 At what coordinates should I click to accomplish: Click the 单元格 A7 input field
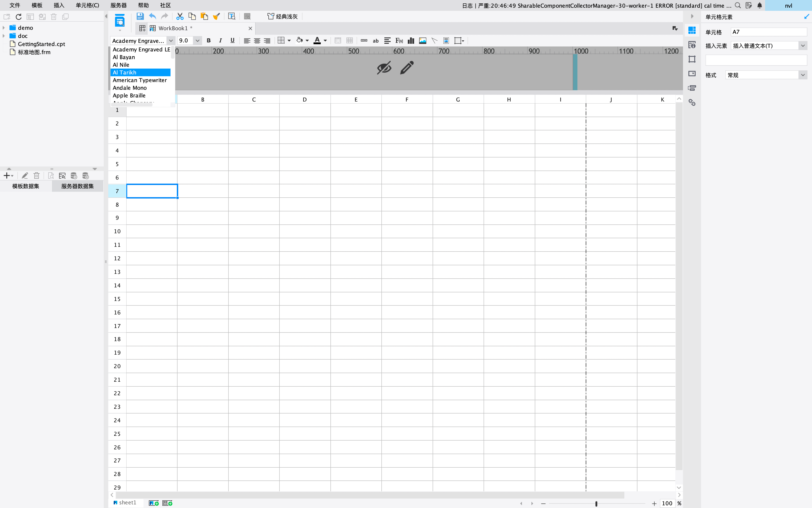[769, 32]
